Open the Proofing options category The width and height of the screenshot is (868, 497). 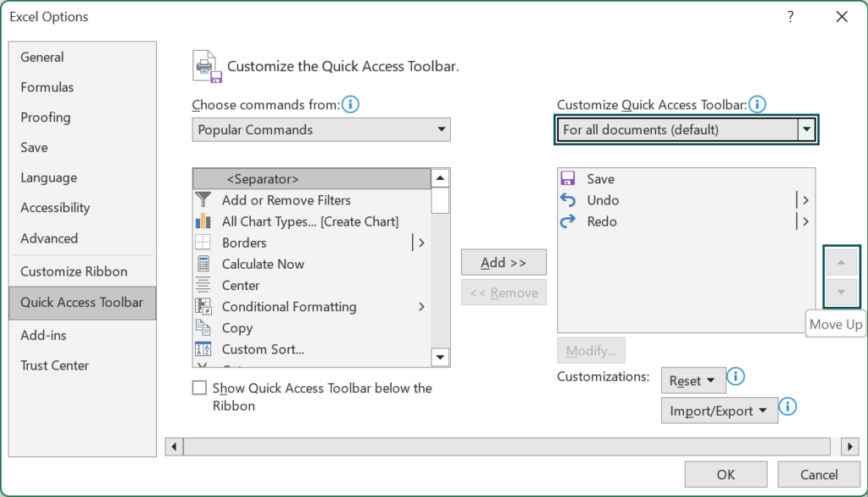point(82,117)
